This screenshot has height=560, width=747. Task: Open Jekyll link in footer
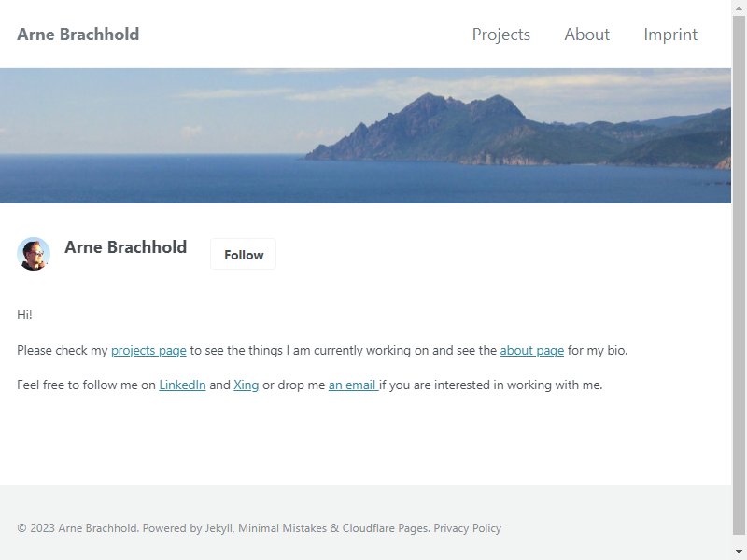click(x=218, y=528)
